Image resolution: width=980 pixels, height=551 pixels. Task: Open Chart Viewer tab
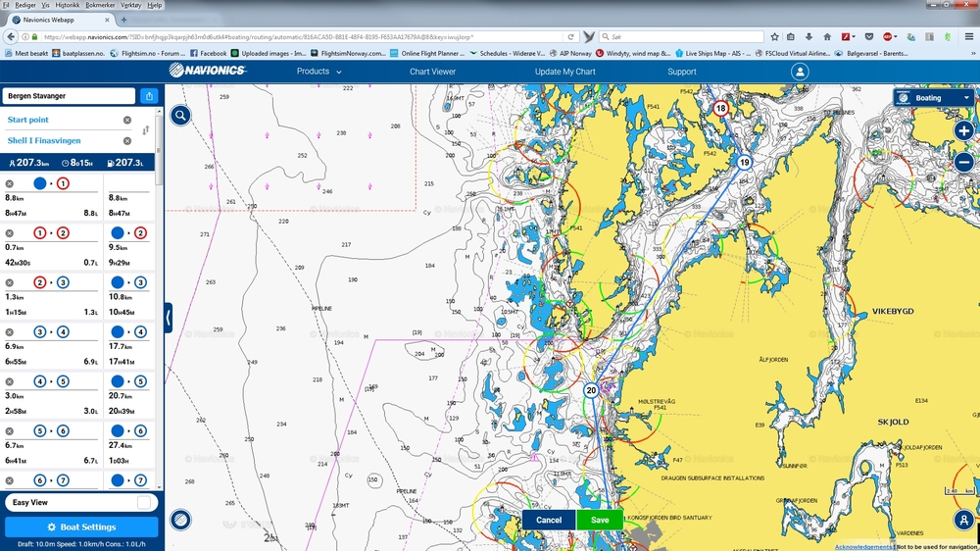[x=432, y=72]
